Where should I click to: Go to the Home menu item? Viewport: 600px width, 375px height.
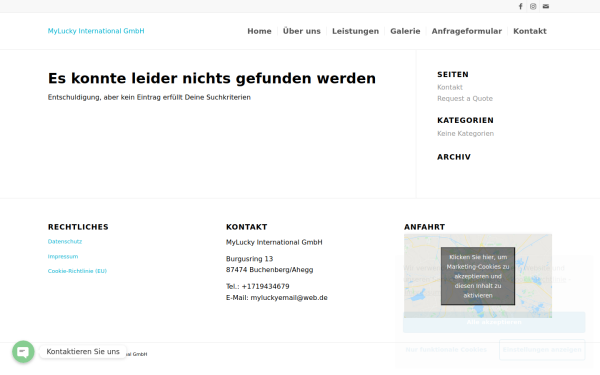[x=259, y=31]
